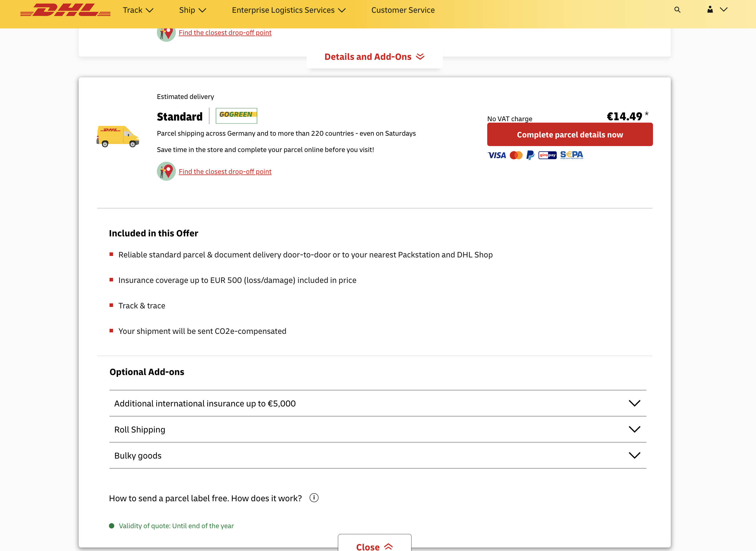Toggle the top Details and Add-Ons expander
756x551 pixels.
click(374, 57)
